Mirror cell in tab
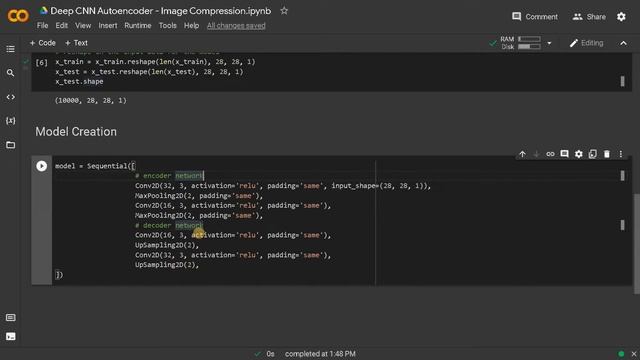This screenshot has width=640, height=360. pos(593,154)
